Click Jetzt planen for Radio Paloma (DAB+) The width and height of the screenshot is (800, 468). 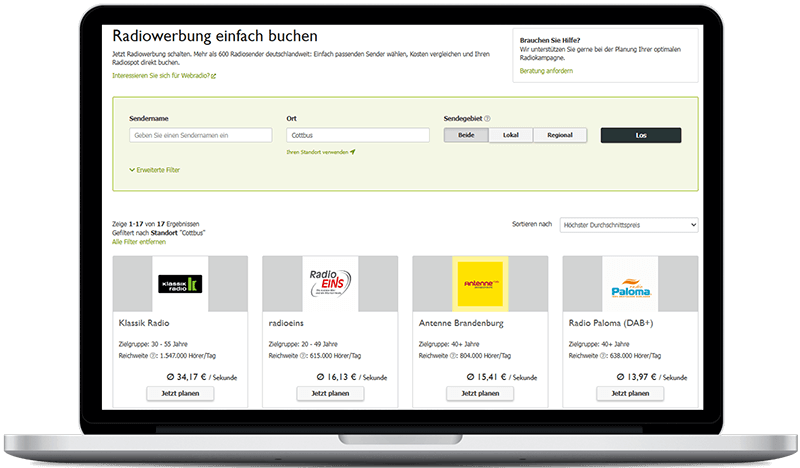[630, 393]
